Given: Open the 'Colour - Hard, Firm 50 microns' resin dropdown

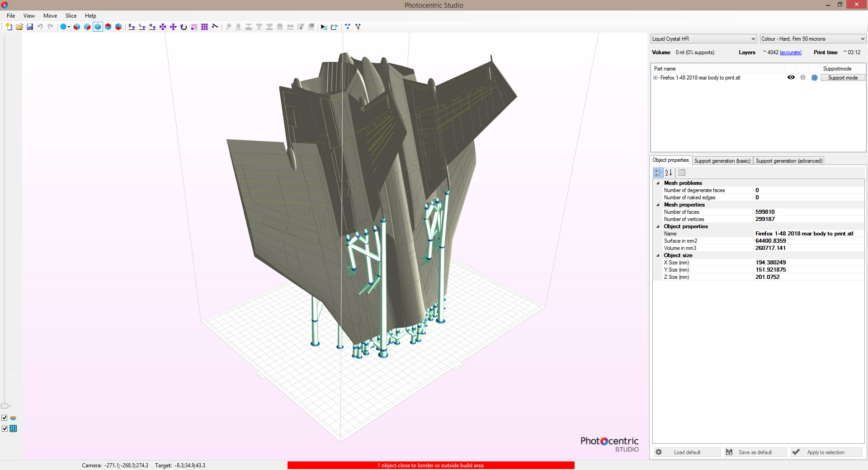Looking at the screenshot, I should click(x=813, y=39).
